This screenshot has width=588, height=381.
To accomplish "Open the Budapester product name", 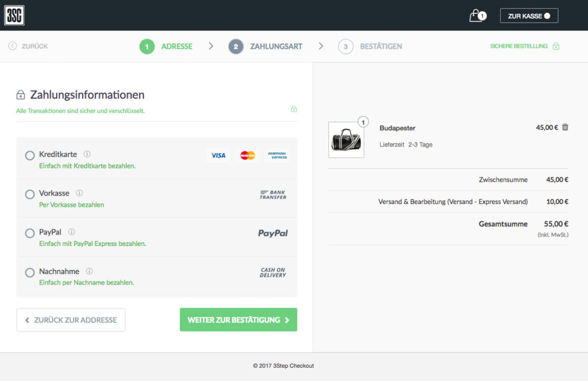I will [397, 128].
